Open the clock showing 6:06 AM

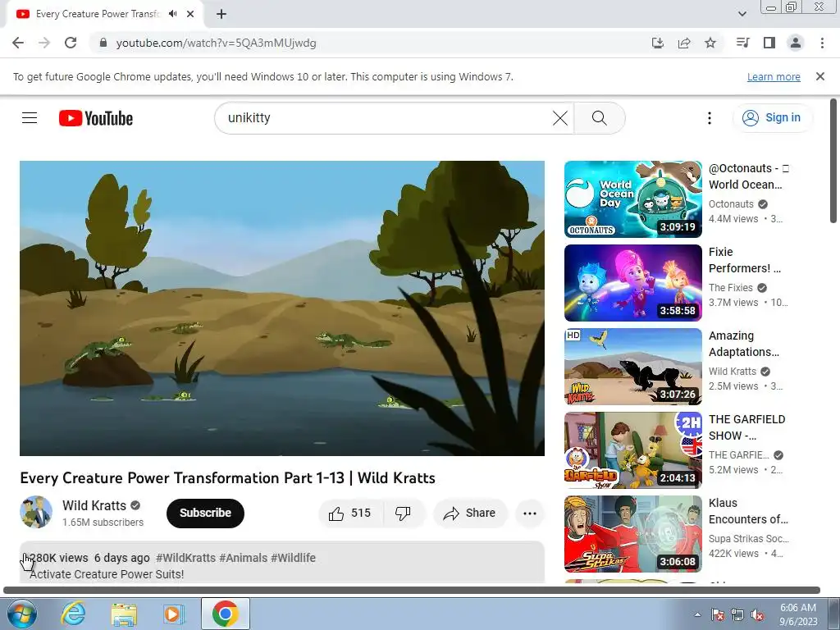(798, 614)
